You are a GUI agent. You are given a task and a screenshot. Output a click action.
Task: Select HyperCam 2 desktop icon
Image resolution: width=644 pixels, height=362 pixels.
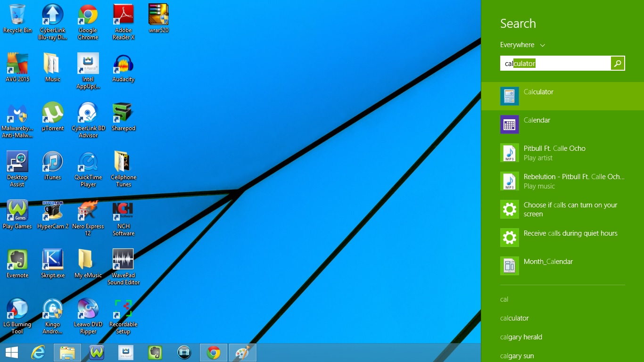(x=53, y=214)
